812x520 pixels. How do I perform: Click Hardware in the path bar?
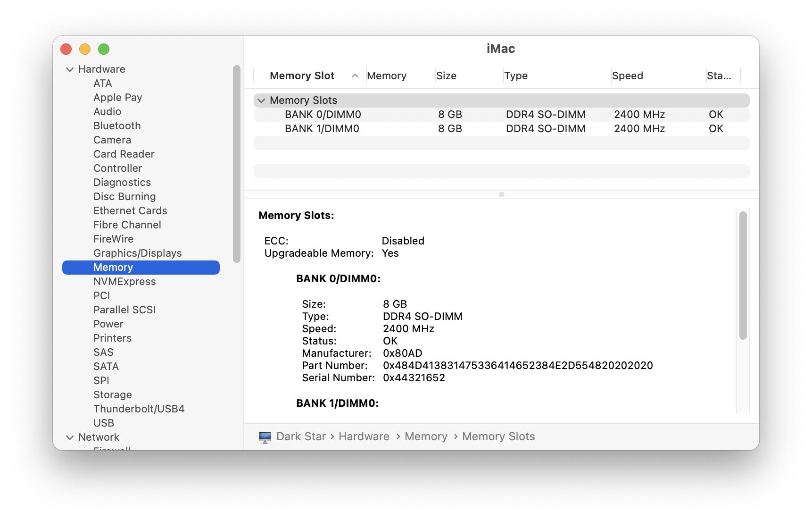364,437
